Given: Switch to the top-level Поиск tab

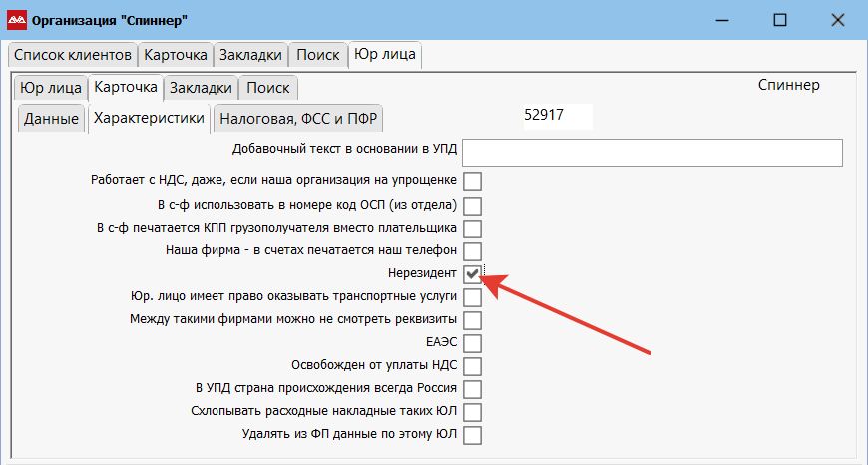Looking at the screenshot, I should pyautogui.click(x=318, y=55).
